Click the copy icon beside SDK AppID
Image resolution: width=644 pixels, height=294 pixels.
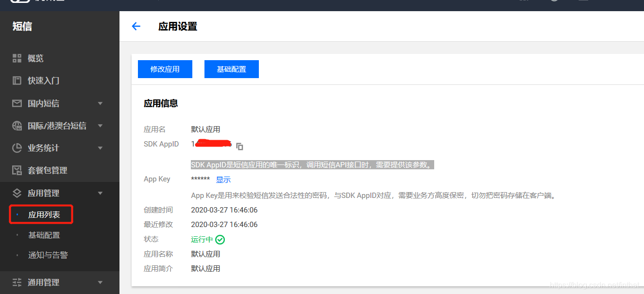[239, 146]
